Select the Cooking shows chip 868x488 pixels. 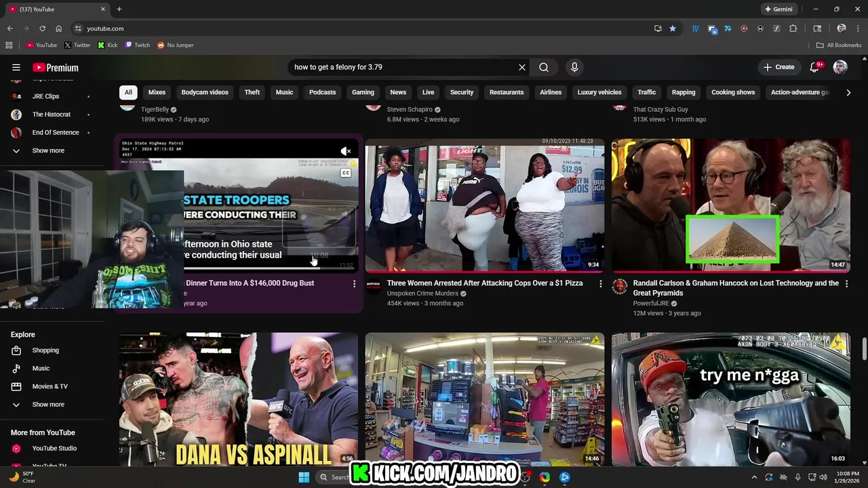click(733, 92)
